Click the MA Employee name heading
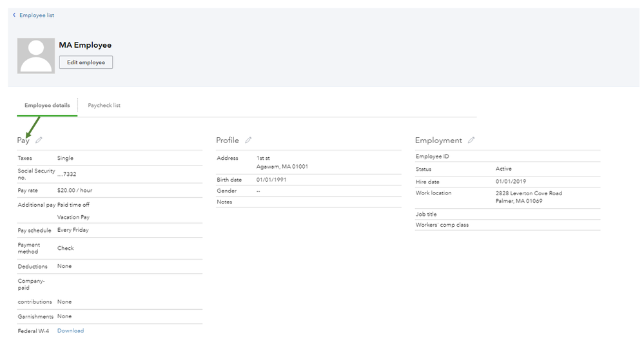644x362 pixels. tap(85, 45)
